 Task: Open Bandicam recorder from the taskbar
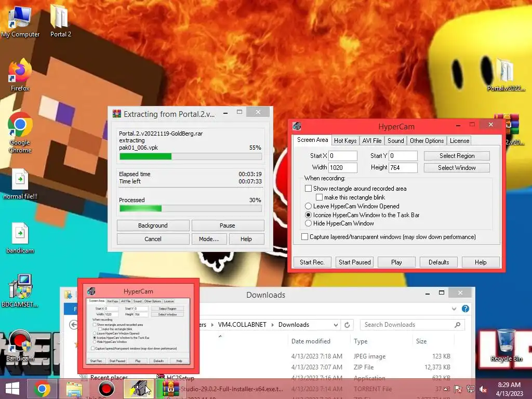point(106,389)
